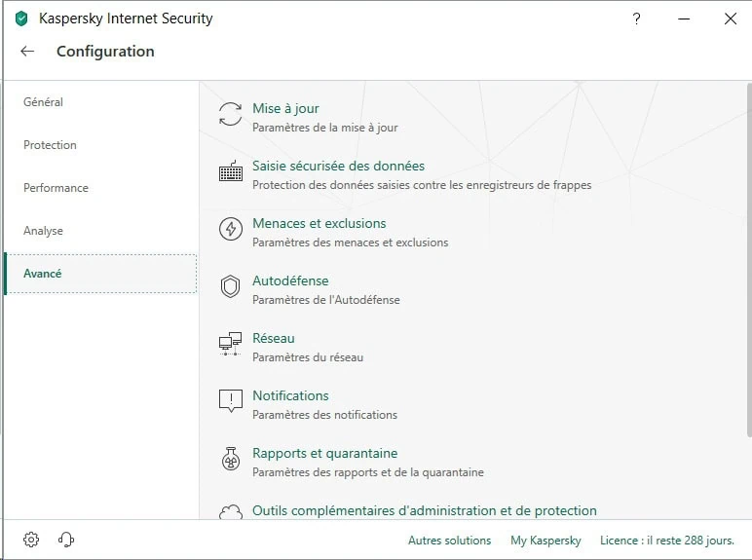Select the Analyse sidebar item
The width and height of the screenshot is (752, 560).
[44, 231]
